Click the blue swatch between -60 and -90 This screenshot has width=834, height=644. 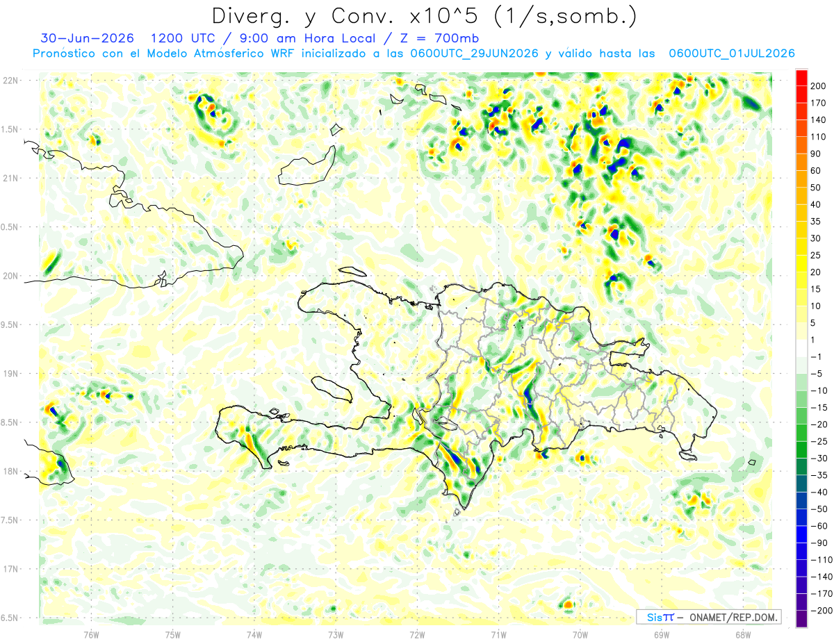[x=801, y=534]
